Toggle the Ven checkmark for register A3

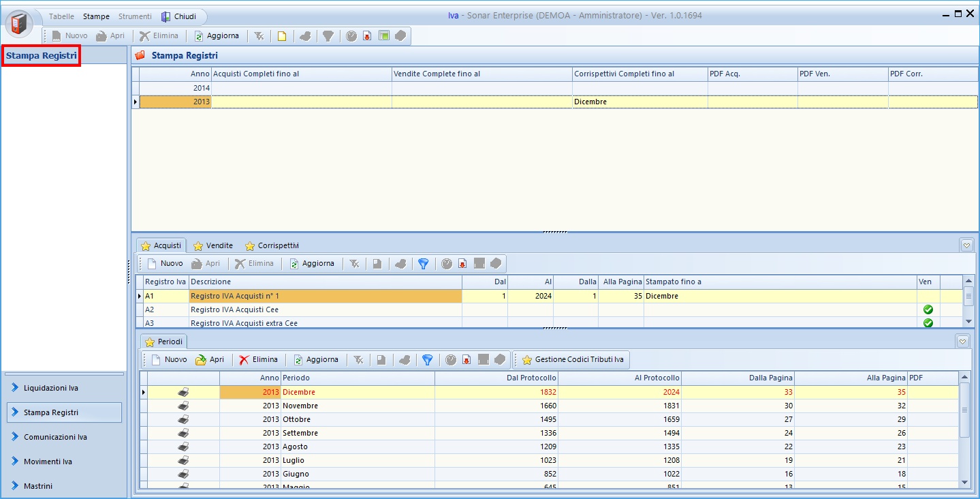[928, 323]
